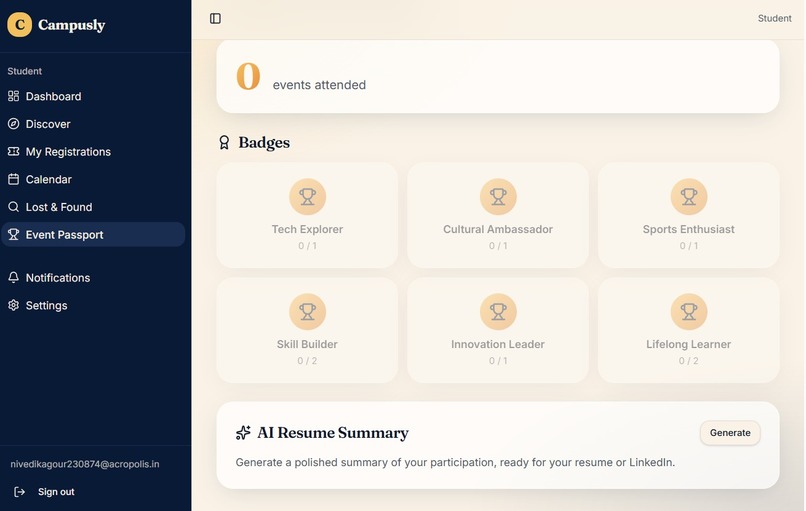This screenshot has width=806, height=511.
Task: Click the 'events attended' label
Action: tap(319, 85)
